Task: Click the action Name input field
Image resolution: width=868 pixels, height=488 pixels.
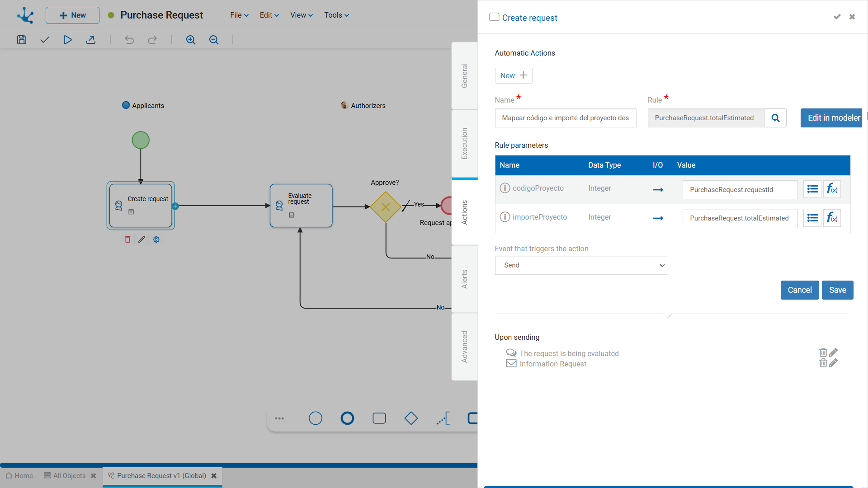Action: pos(566,118)
